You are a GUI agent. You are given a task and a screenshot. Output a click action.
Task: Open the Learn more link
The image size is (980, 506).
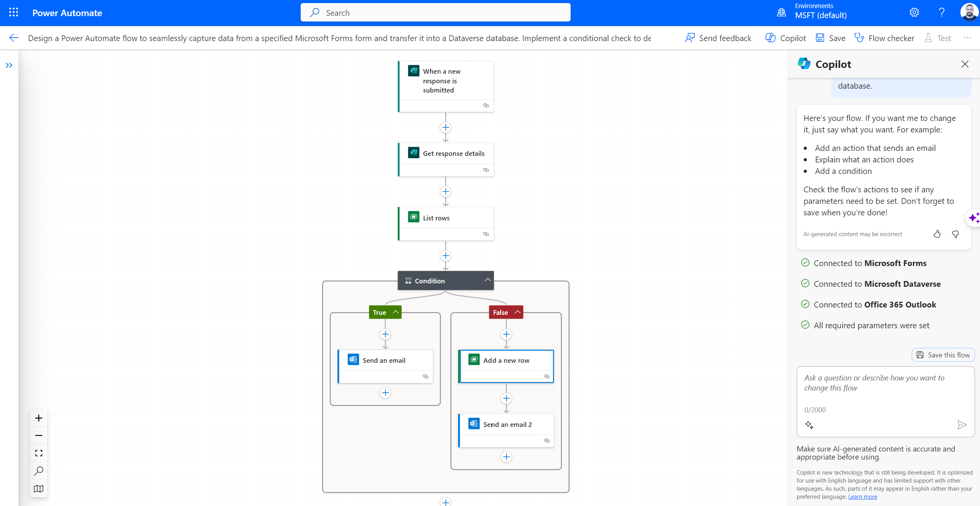pyautogui.click(x=862, y=497)
